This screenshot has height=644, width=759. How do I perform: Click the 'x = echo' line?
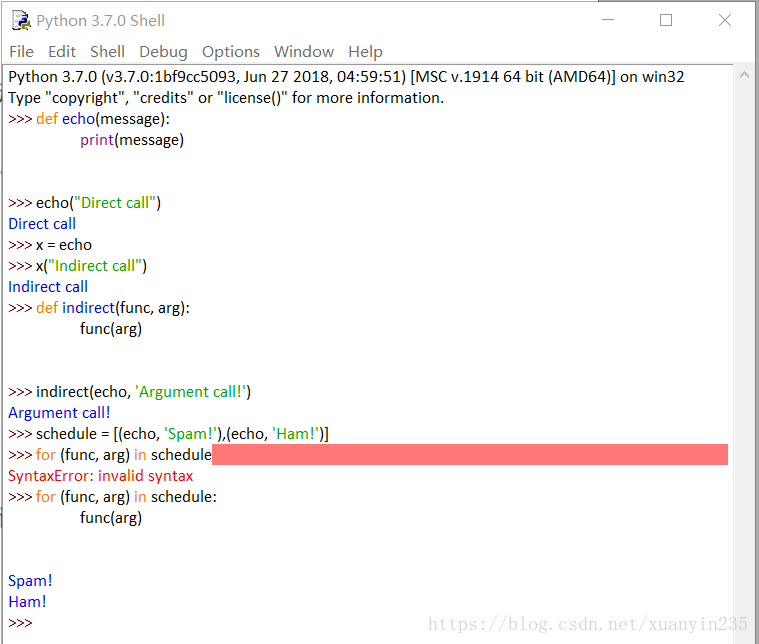coord(63,245)
